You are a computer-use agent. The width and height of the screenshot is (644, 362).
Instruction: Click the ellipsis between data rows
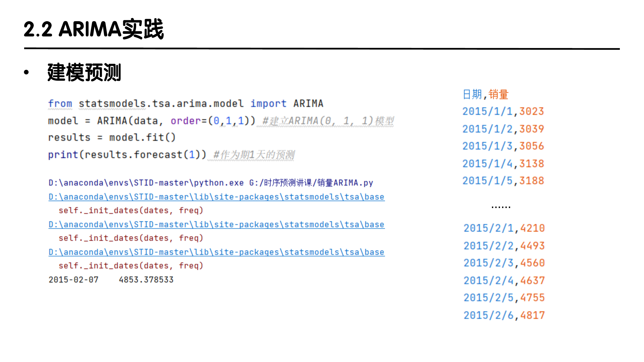[x=501, y=207]
